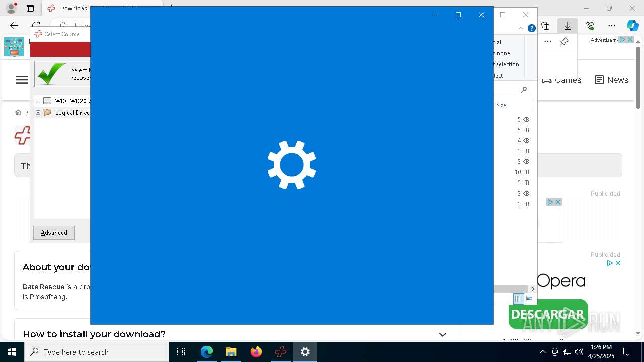Click the Edge profile avatar icon

[x=11, y=8]
